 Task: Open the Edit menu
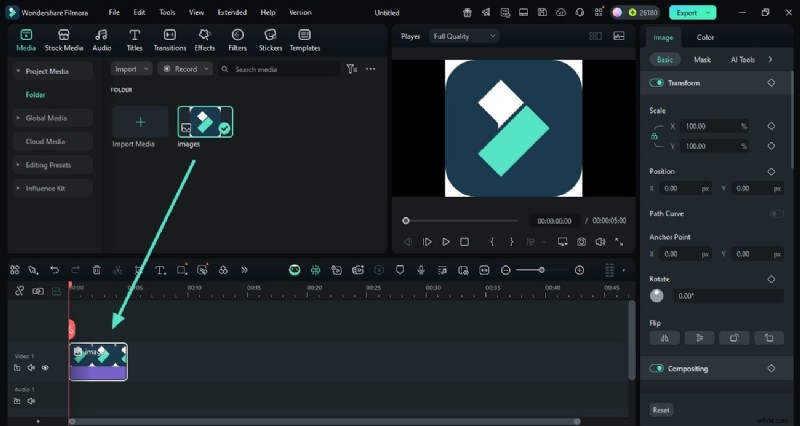139,12
